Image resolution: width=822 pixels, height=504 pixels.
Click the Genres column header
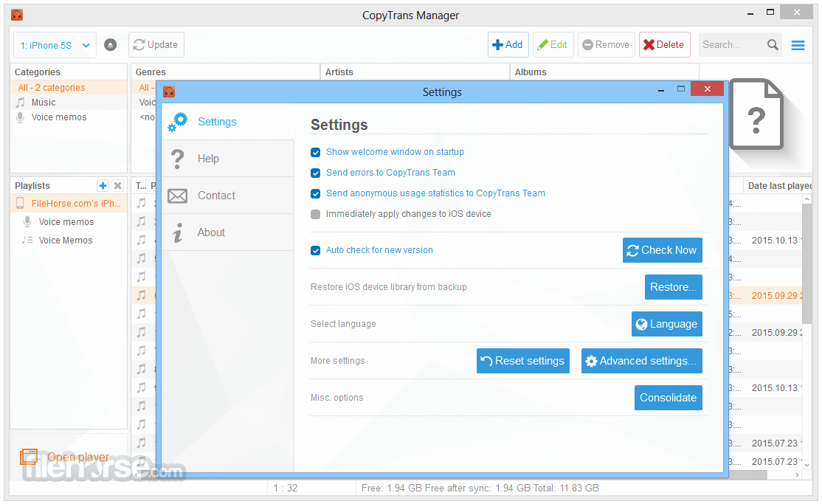tap(225, 72)
